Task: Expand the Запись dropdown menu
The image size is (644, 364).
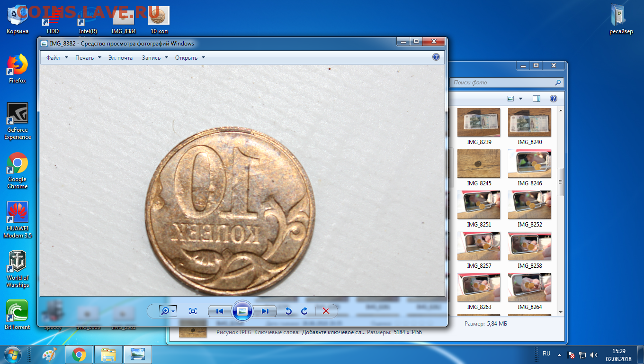Action: (x=155, y=58)
